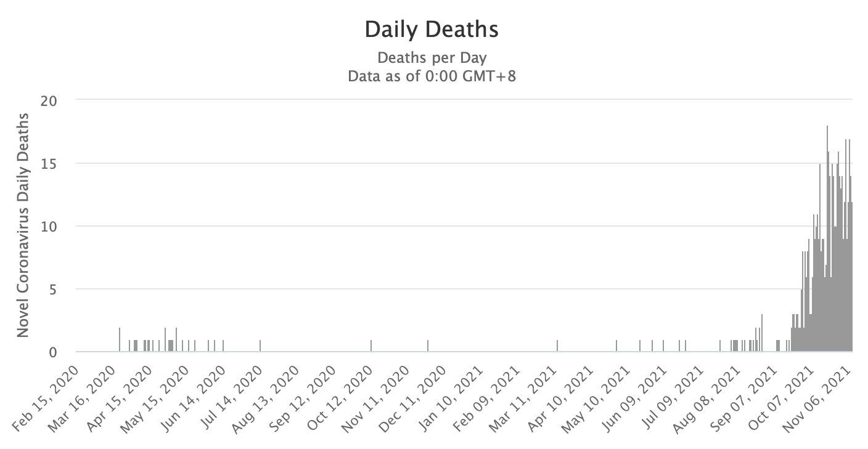The width and height of the screenshot is (868, 449).
Task: Click the last bar at the right edge
Action: pyautogui.click(x=851, y=277)
